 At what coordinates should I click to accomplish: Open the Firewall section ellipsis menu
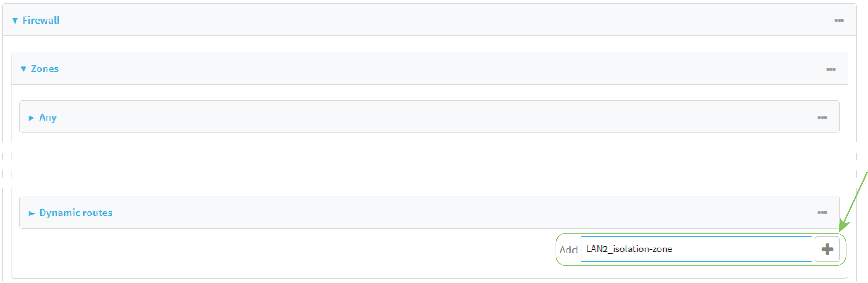pos(839,21)
